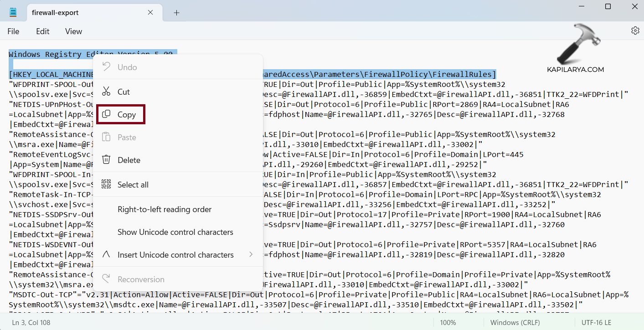Click the scissors Cut icon
The width and height of the screenshot is (644, 330).
click(106, 91)
